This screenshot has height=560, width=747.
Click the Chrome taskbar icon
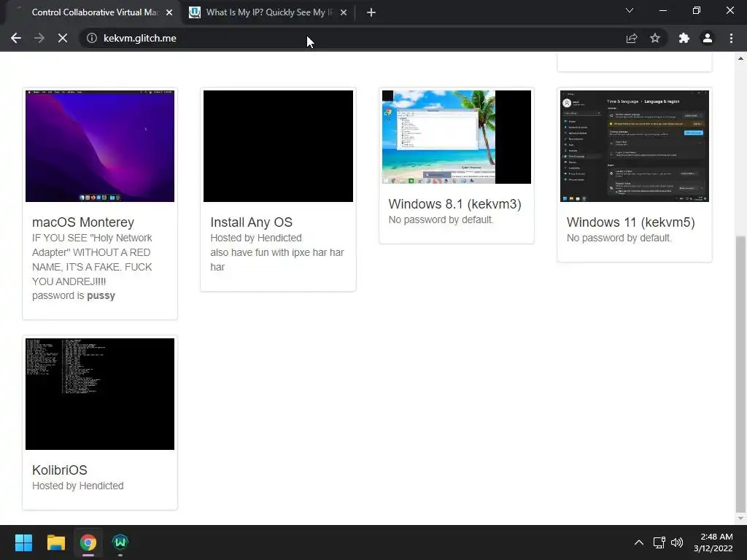coord(88,542)
